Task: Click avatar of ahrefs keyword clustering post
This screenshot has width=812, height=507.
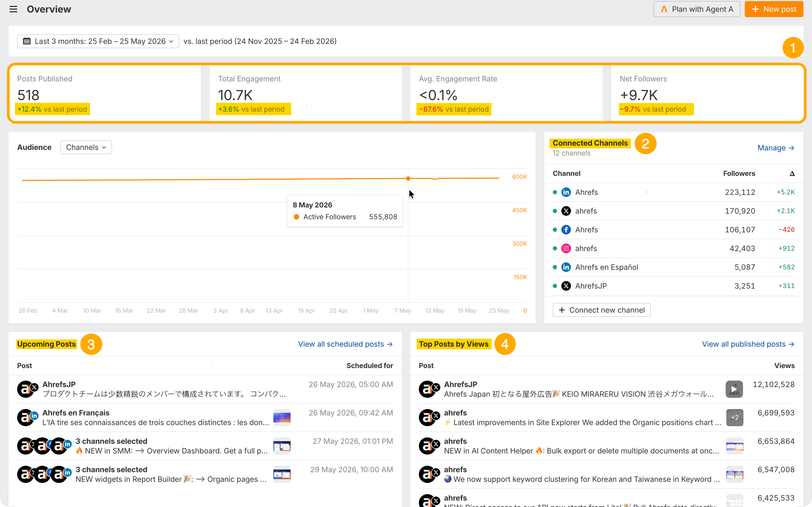Action: (x=429, y=474)
